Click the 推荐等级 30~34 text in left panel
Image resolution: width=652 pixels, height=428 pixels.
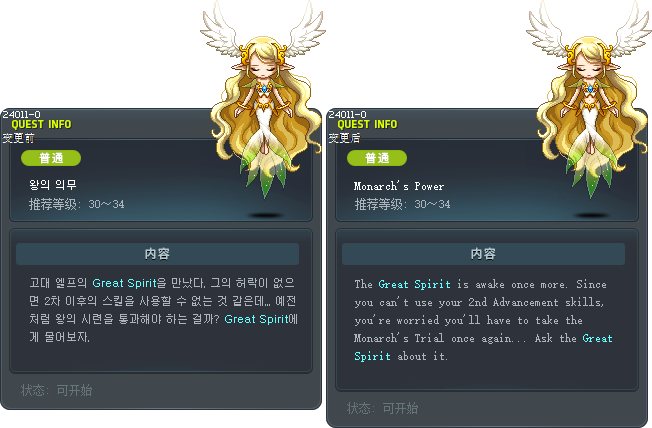point(77,204)
